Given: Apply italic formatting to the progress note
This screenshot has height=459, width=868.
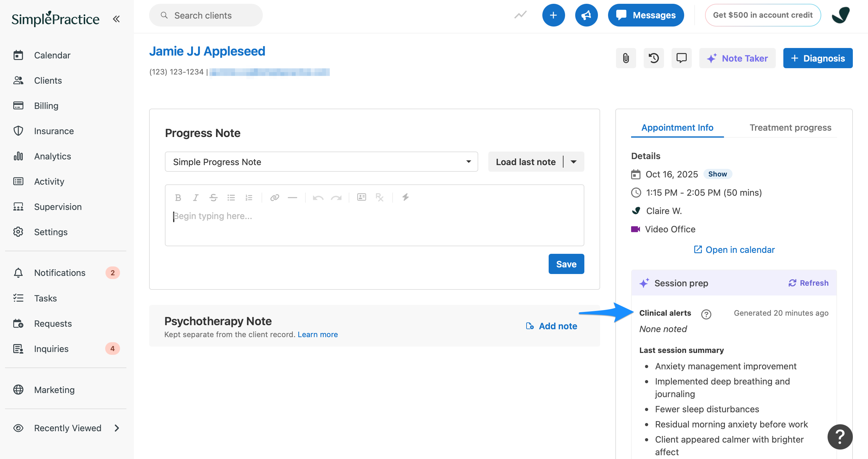Looking at the screenshot, I should coord(196,197).
